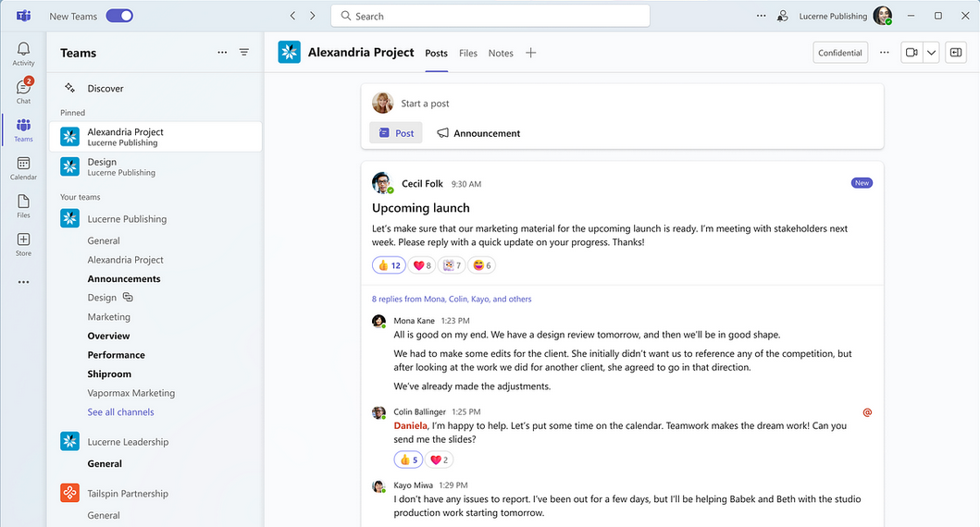Click the Announcement button
The height and width of the screenshot is (527, 980).
point(478,133)
